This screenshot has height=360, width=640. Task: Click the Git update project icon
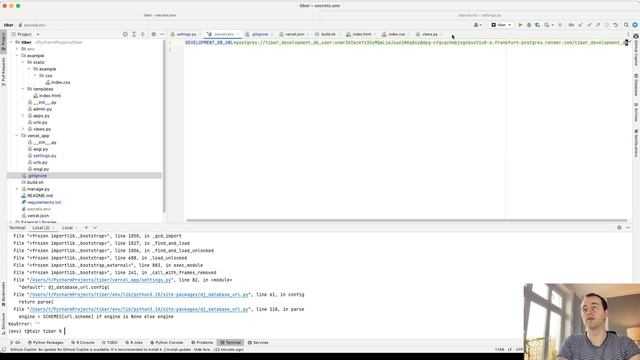coord(580,25)
